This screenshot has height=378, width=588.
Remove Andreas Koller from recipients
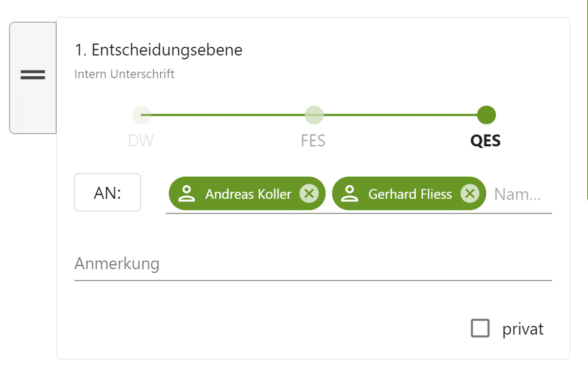pos(309,194)
